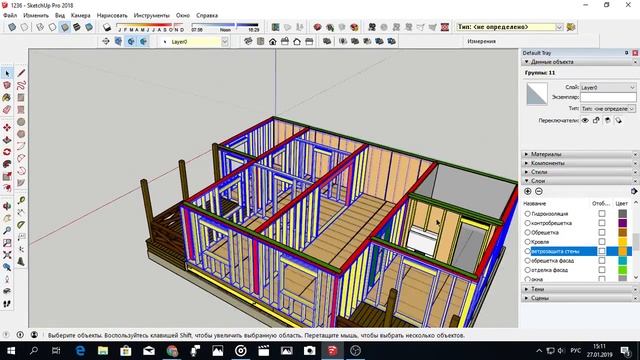Select the Eraser tool
Image resolution: width=640 pixels, height=360 pixels.
pyautogui.click(x=7, y=109)
